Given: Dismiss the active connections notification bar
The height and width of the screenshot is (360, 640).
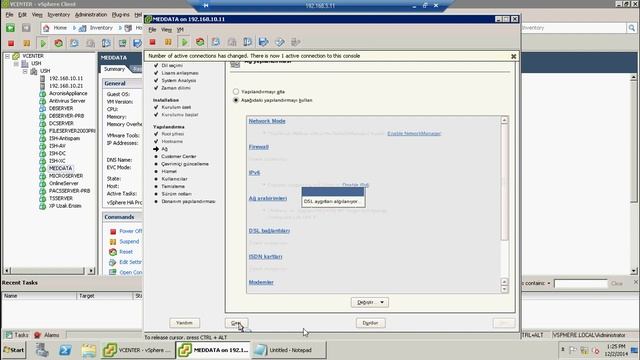Looking at the screenshot, I should (513, 56).
